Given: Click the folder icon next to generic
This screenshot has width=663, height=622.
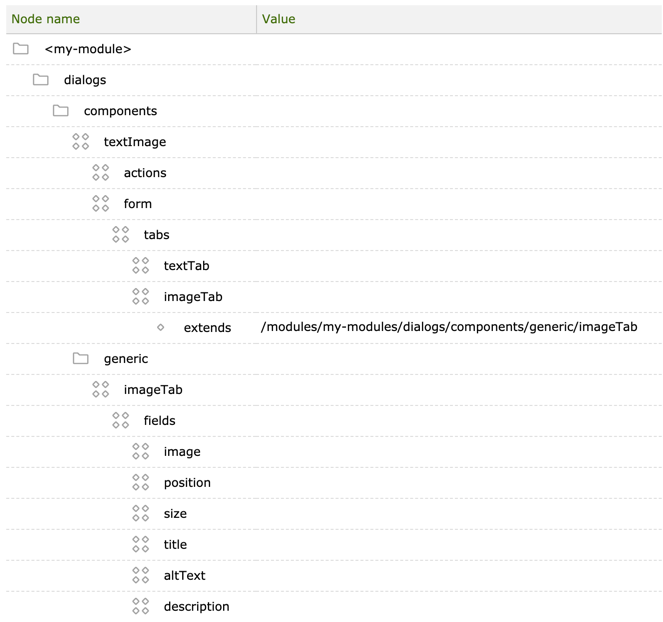Looking at the screenshot, I should coord(80,359).
